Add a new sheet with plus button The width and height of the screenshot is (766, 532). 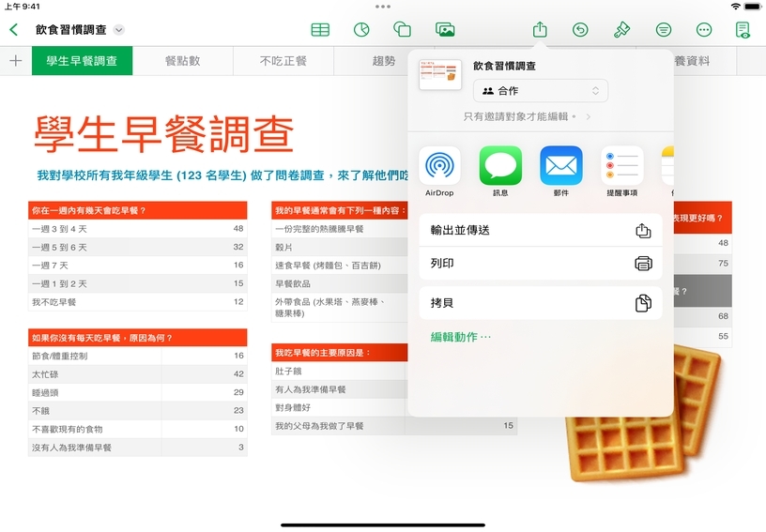point(15,61)
